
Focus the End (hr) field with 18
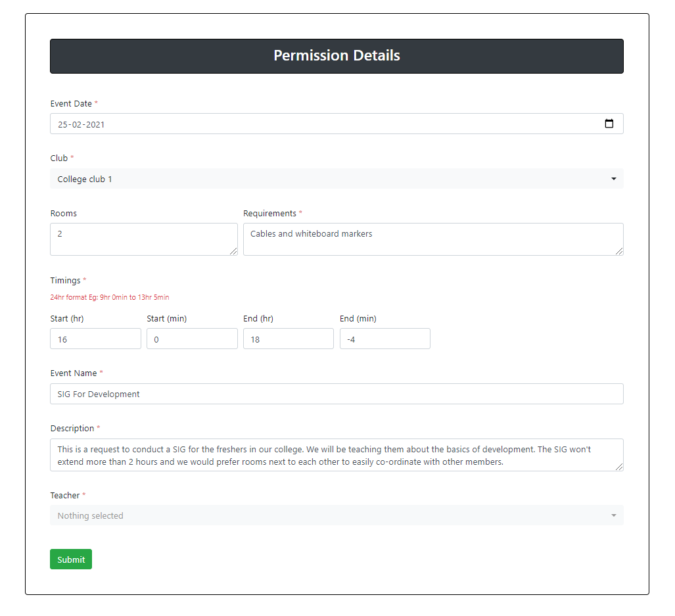tap(289, 339)
